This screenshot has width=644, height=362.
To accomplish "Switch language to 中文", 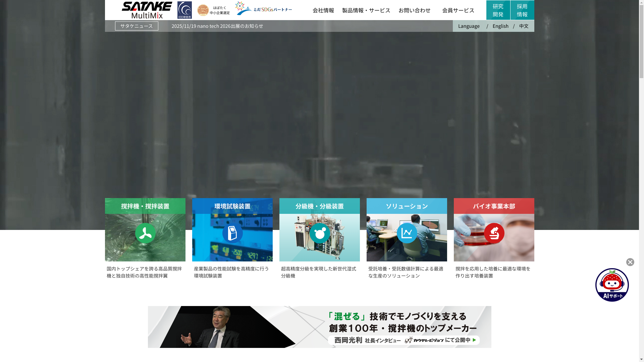I will coord(524,26).
